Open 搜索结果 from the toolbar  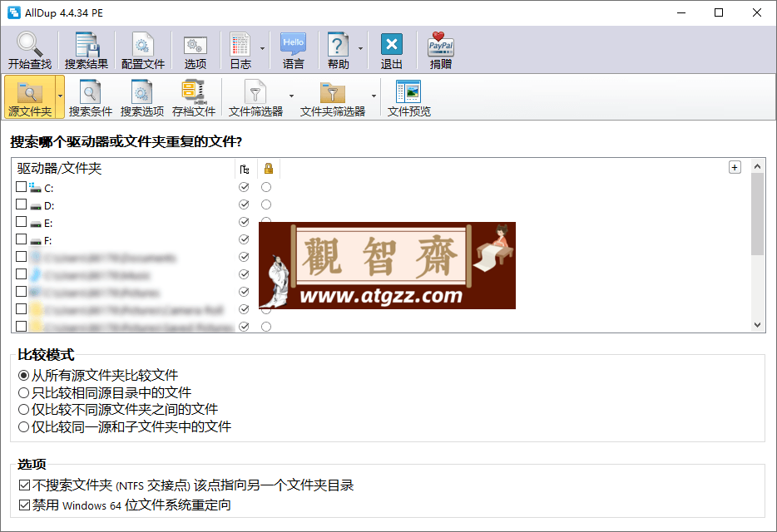pyautogui.click(x=87, y=50)
